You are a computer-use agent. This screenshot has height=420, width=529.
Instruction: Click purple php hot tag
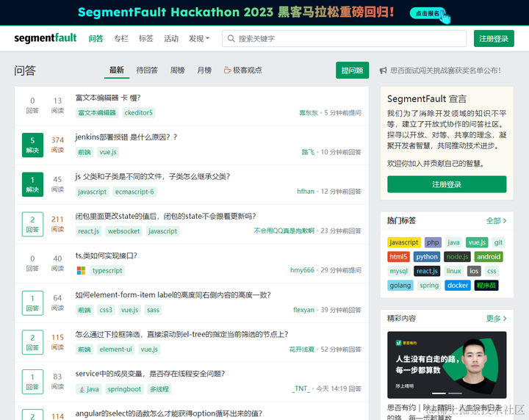coord(433,242)
